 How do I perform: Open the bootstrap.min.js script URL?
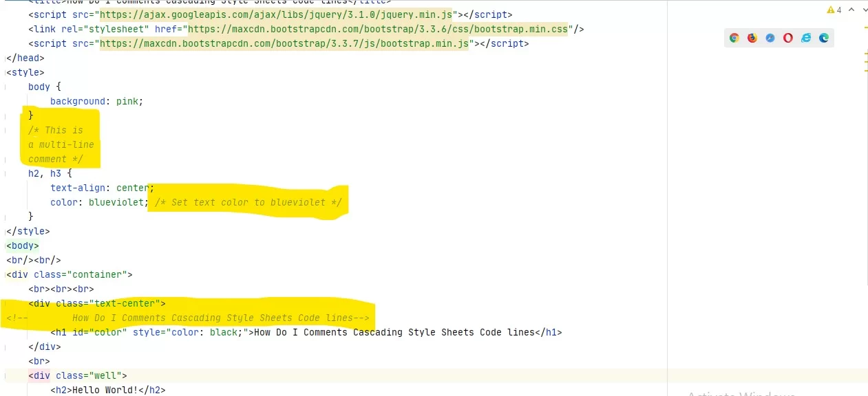pos(284,43)
